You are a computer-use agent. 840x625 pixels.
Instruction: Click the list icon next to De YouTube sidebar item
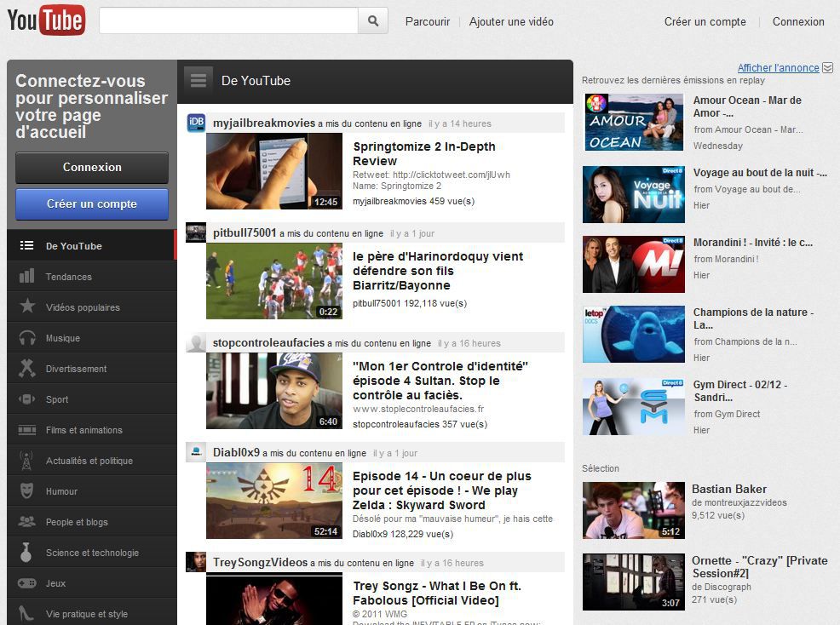click(x=26, y=246)
